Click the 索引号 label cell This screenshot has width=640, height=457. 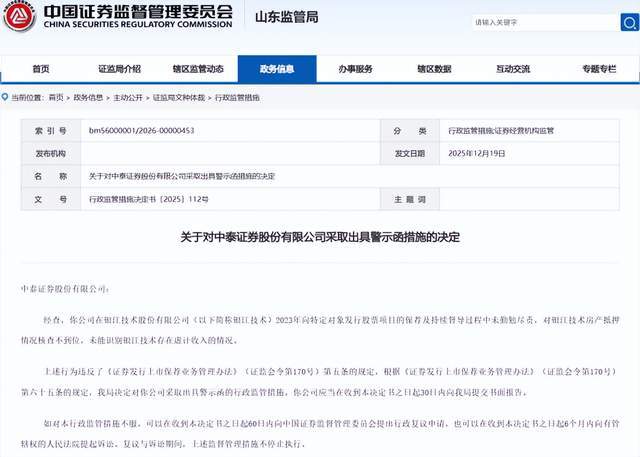(x=51, y=131)
